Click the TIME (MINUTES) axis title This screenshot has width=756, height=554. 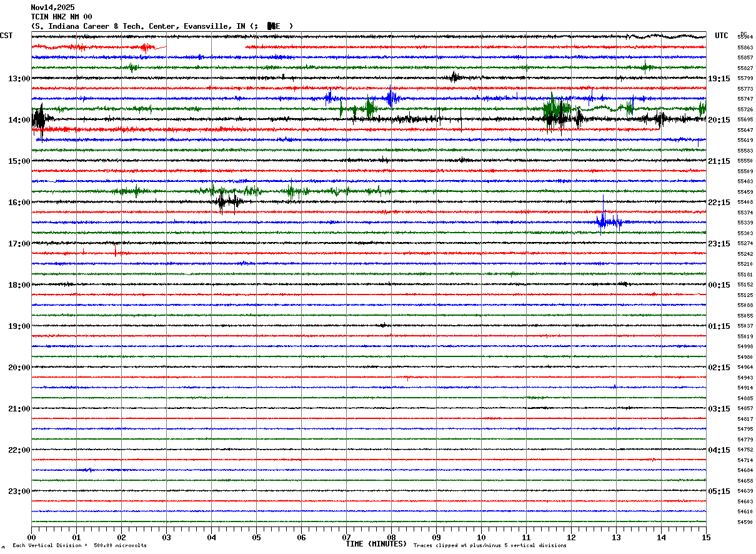click(x=376, y=544)
